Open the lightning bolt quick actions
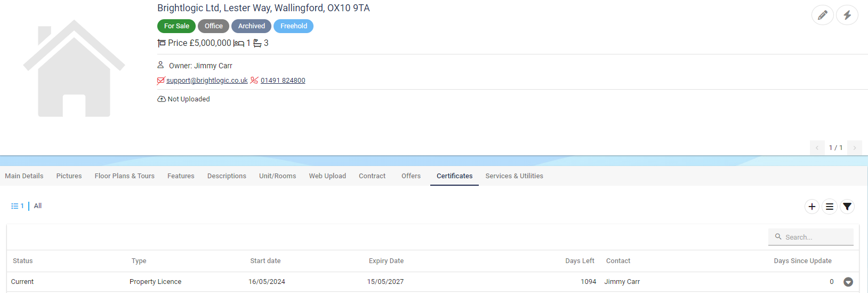 (847, 15)
